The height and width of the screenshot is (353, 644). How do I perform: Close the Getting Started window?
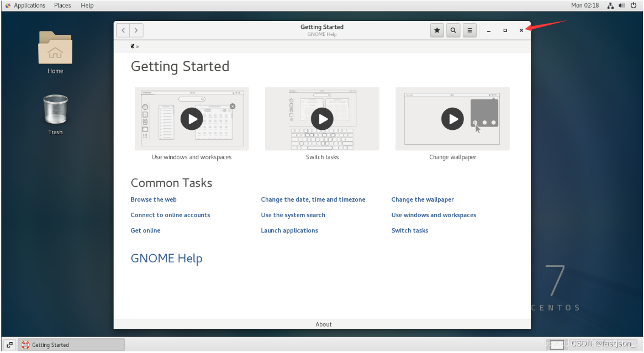521,30
